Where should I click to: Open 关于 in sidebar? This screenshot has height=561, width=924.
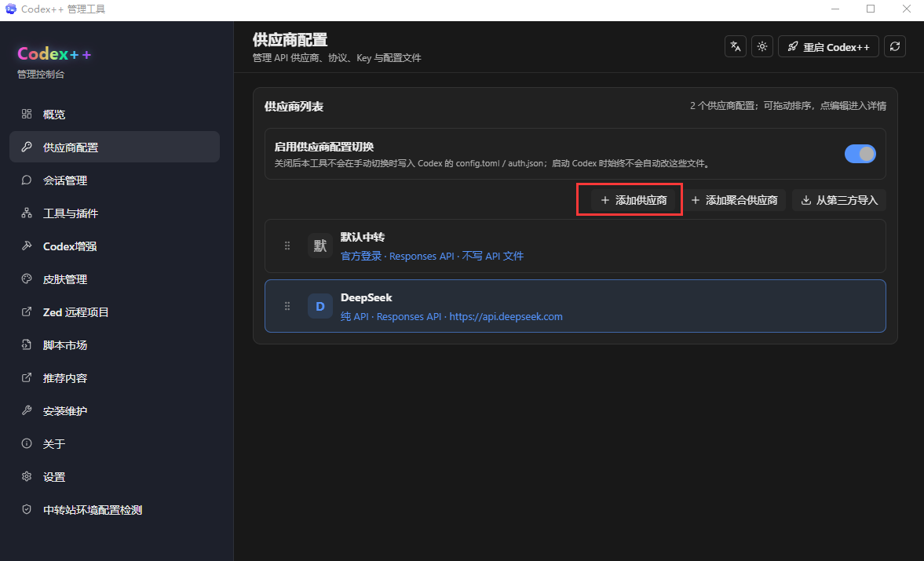tap(115, 444)
